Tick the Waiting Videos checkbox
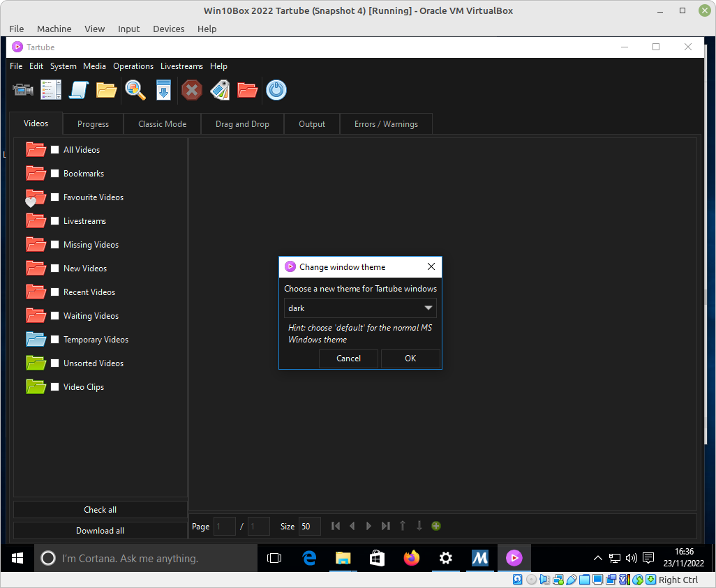The image size is (716, 588). click(x=55, y=316)
